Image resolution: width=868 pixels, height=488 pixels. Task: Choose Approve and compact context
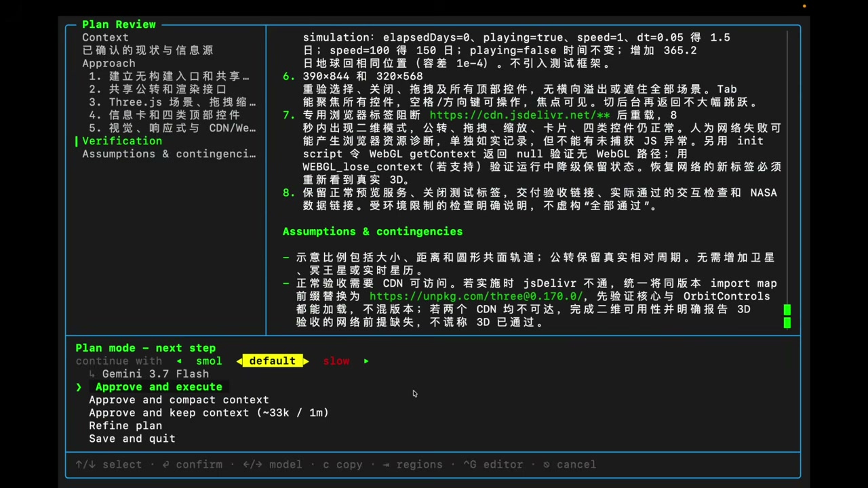pos(179,400)
